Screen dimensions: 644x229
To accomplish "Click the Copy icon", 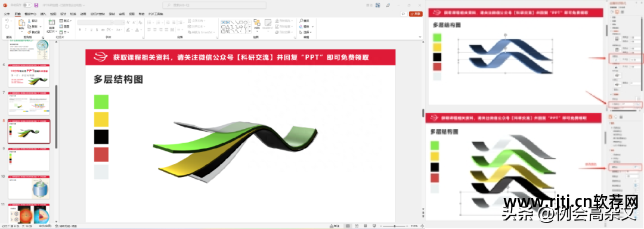I will pyautogui.click(x=29, y=27).
